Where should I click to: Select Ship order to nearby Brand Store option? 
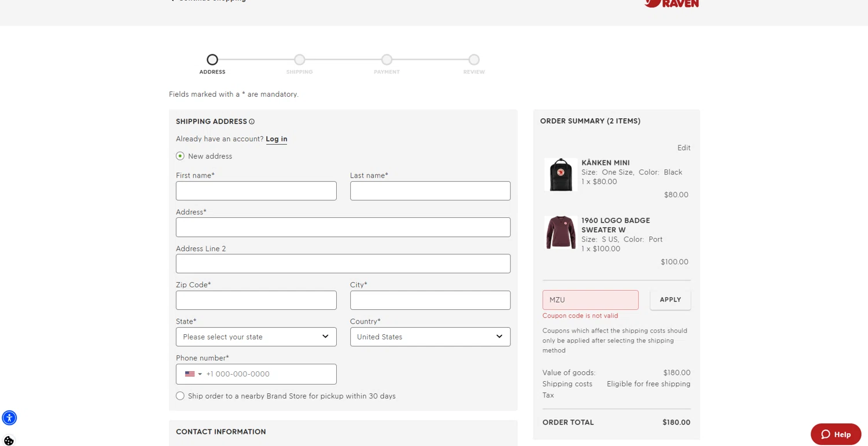tap(180, 396)
